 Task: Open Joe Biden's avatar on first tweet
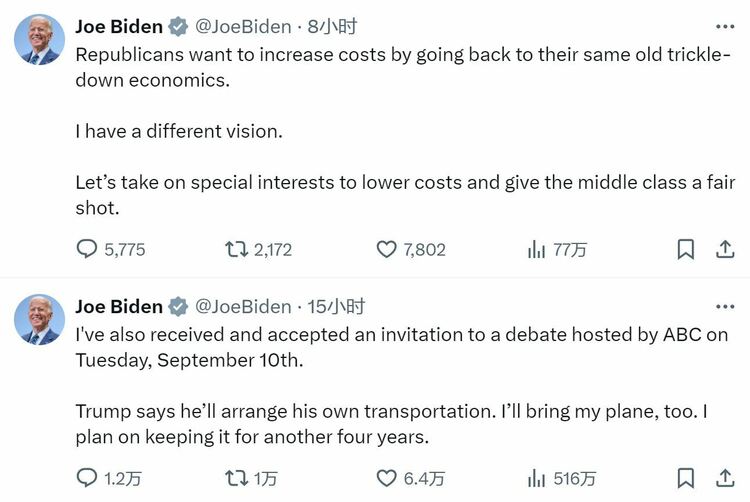[x=39, y=39]
